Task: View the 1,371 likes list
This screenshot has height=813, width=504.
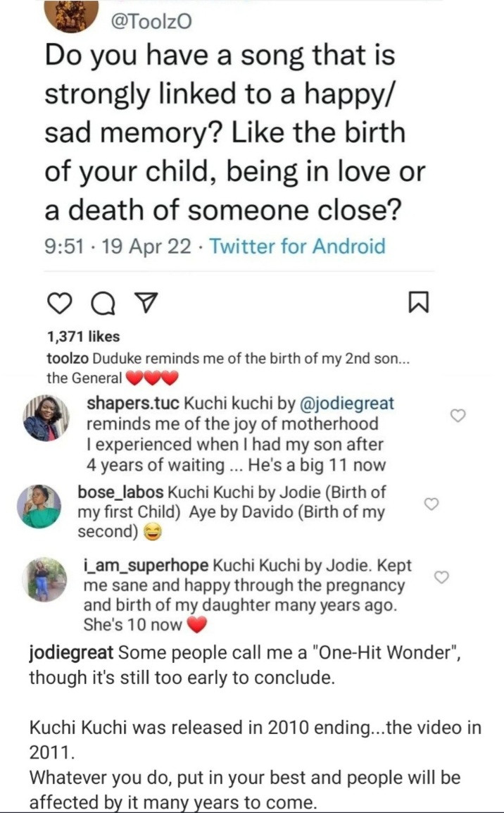Action: [x=83, y=337]
